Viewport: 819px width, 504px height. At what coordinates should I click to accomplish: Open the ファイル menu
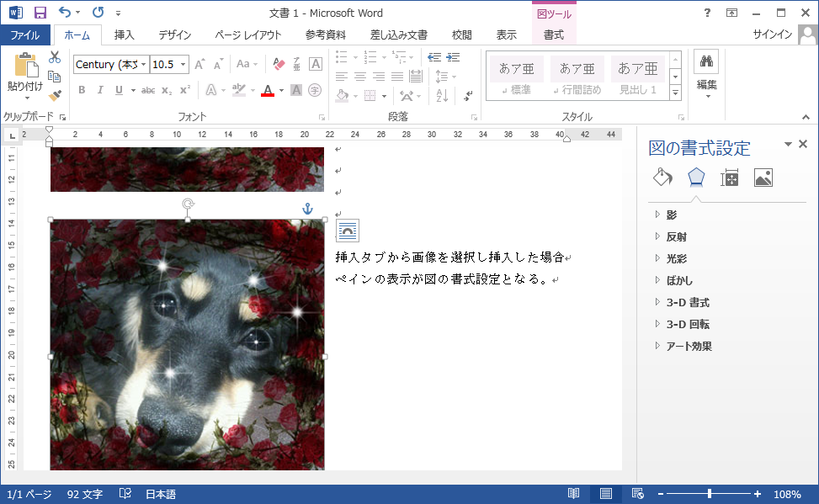[x=27, y=34]
